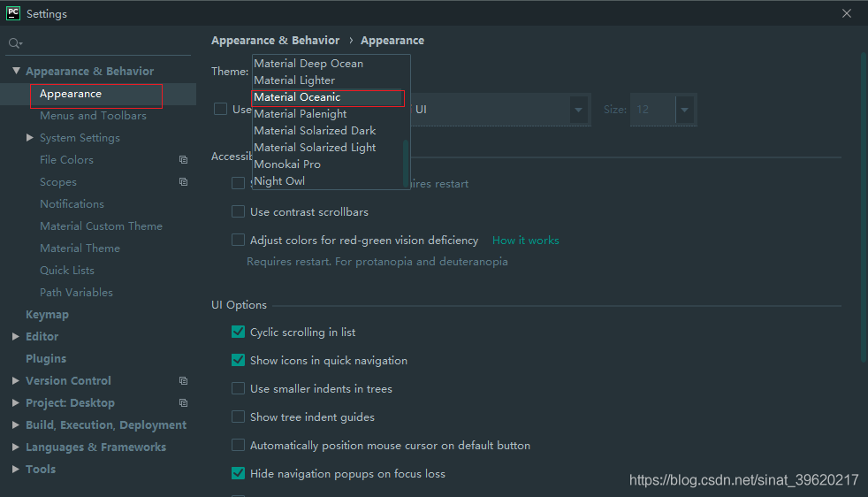Click the project-level icon beside File Colors
The width and height of the screenshot is (868, 497).
tap(183, 159)
